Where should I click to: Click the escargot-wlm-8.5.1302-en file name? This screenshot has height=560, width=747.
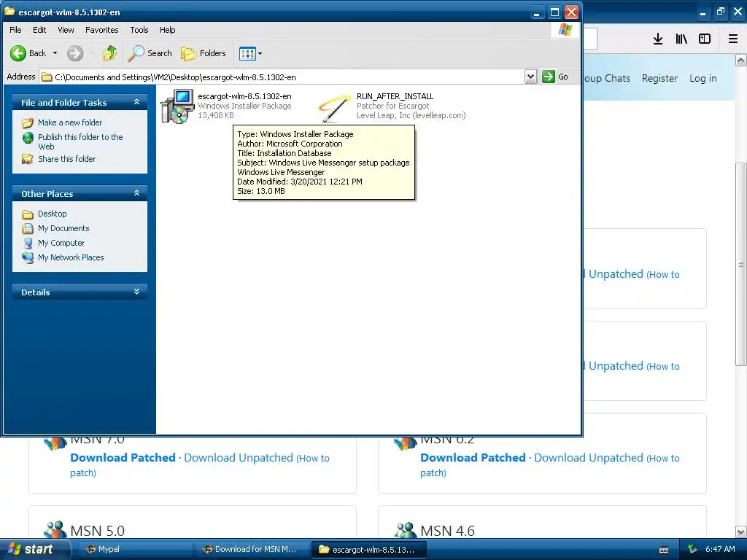[x=244, y=96]
